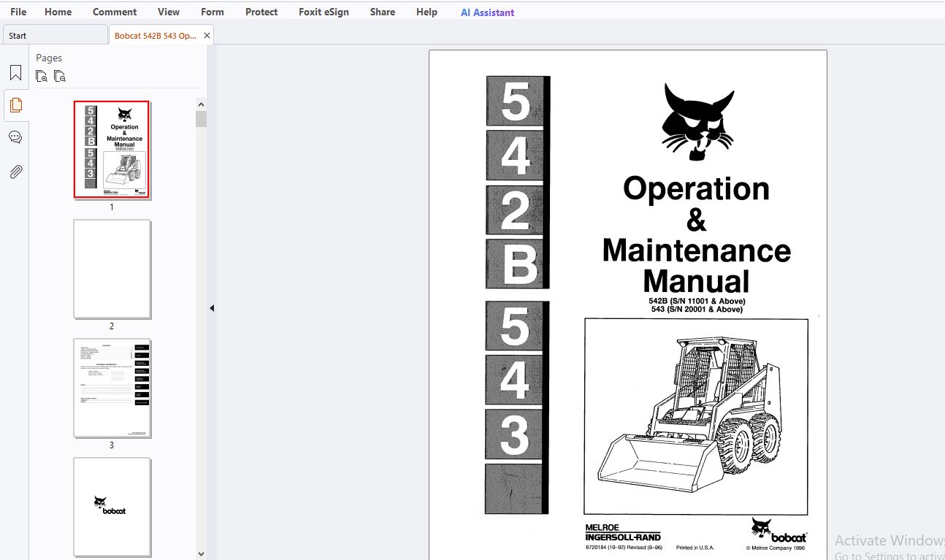This screenshot has width=945, height=560.
Task: Open the File menu
Action: pos(18,12)
